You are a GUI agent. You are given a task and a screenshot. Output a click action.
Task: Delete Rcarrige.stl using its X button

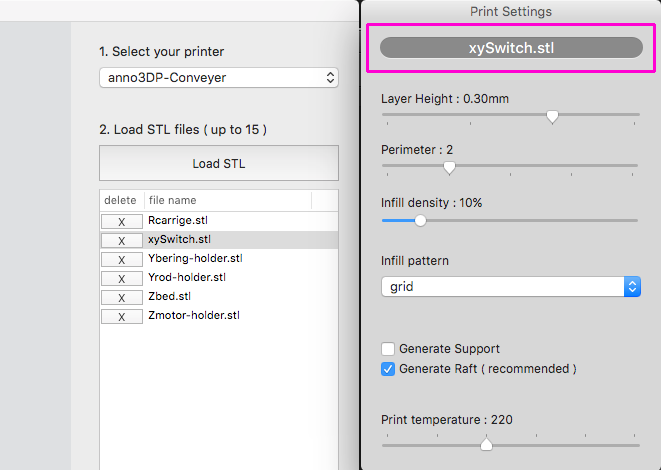121,221
